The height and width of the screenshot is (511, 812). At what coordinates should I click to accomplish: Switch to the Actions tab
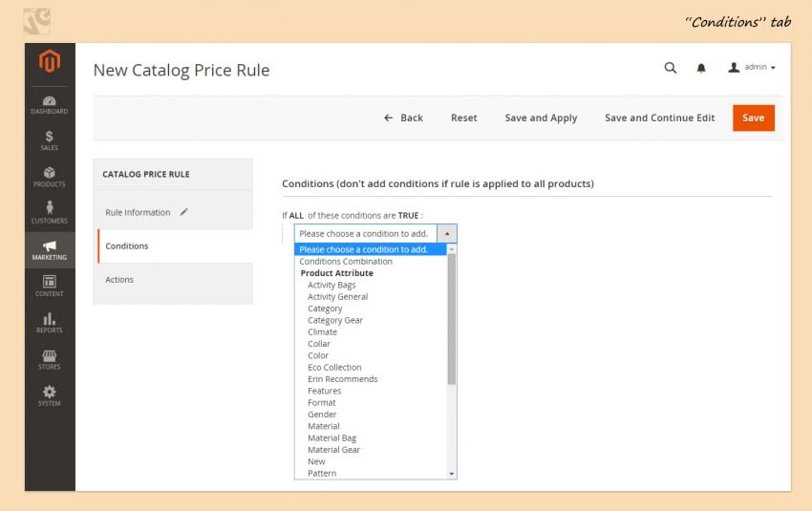119,280
